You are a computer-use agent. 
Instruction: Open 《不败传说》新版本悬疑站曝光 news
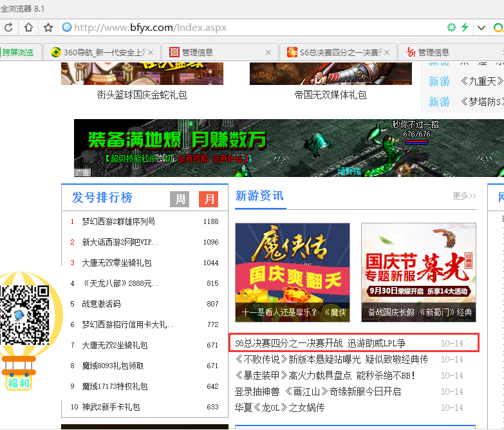tap(331, 359)
